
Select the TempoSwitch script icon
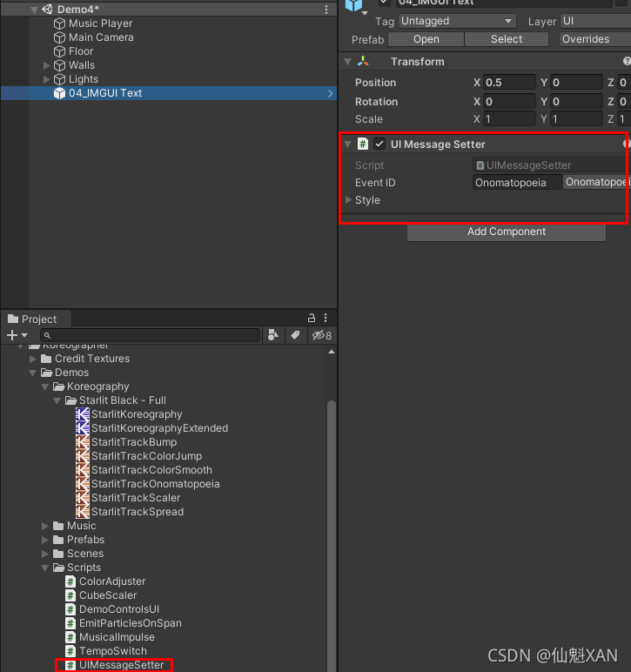(x=70, y=651)
